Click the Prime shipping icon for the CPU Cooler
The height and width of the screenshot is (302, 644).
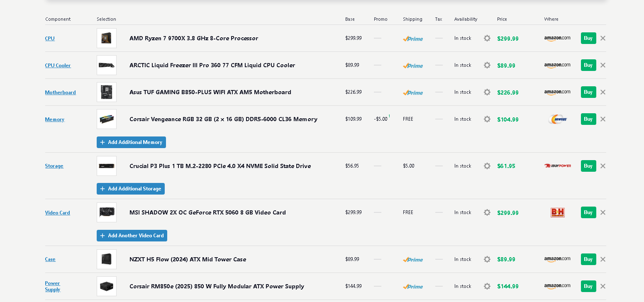pyautogui.click(x=413, y=66)
